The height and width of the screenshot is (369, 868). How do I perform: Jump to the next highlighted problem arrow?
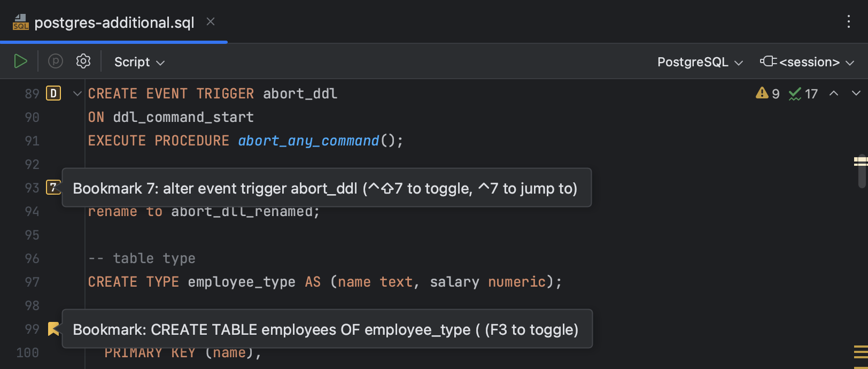point(856,94)
